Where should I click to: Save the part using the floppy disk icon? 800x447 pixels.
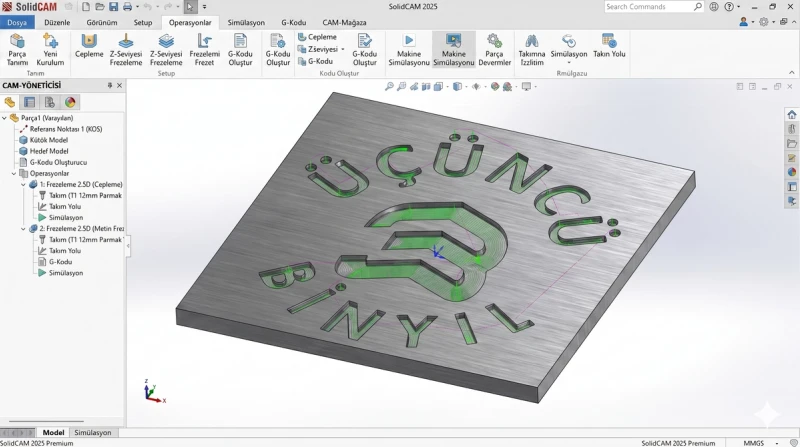114,7
